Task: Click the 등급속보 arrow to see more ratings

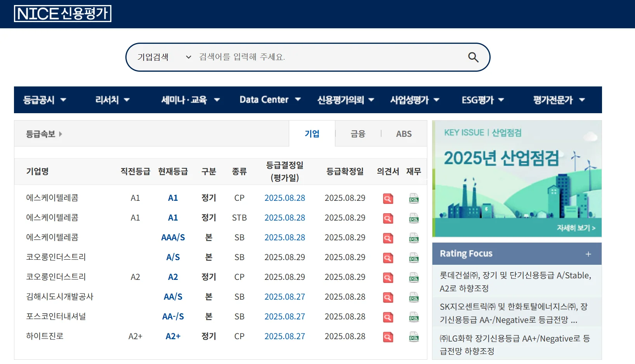Action: point(61,134)
